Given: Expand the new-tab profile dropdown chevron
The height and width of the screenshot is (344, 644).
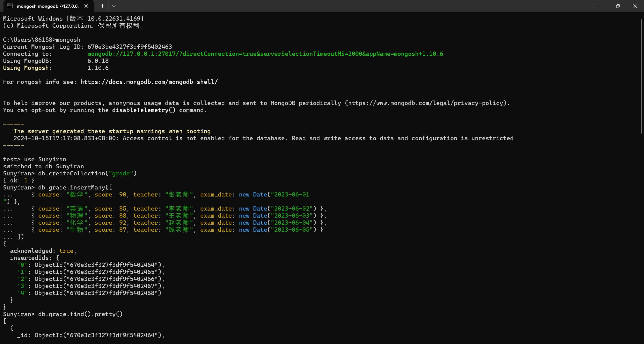Looking at the screenshot, I should pyautogui.click(x=114, y=6).
